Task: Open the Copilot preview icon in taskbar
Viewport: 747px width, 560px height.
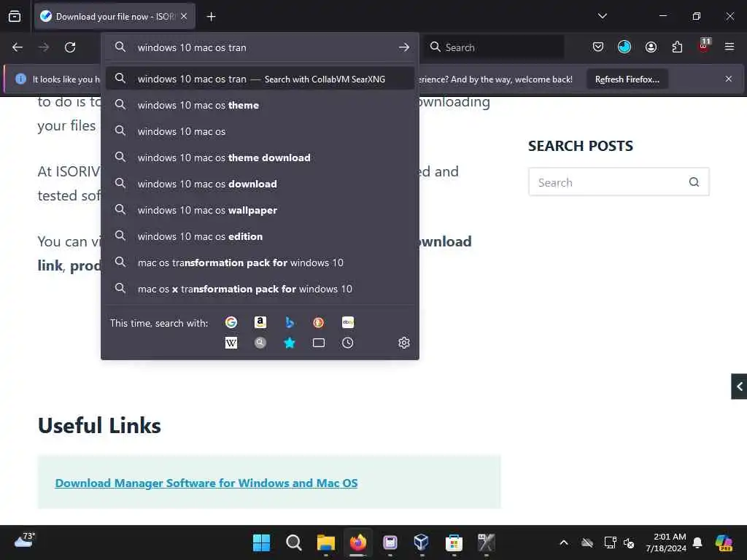Action: [724, 542]
